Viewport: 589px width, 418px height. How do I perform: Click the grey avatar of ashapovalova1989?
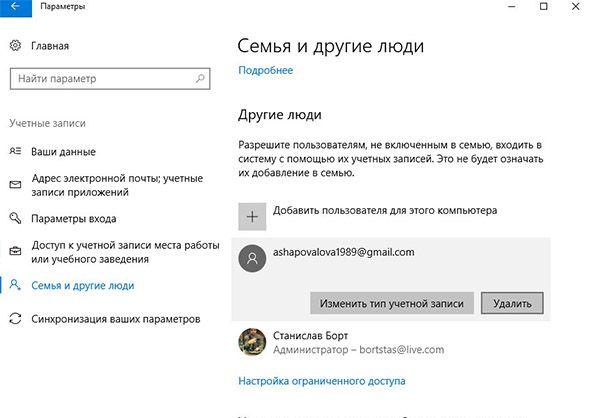pos(252,258)
